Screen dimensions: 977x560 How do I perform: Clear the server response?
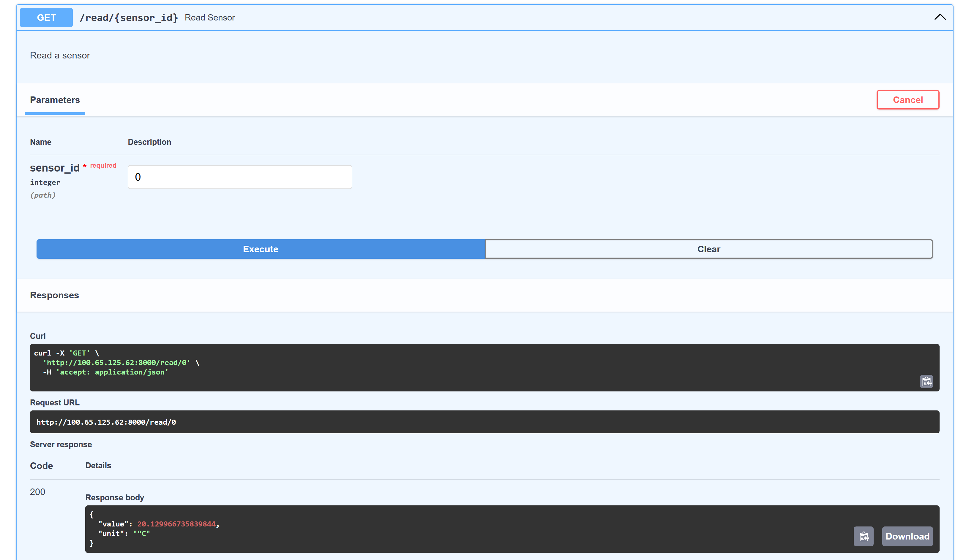point(708,249)
